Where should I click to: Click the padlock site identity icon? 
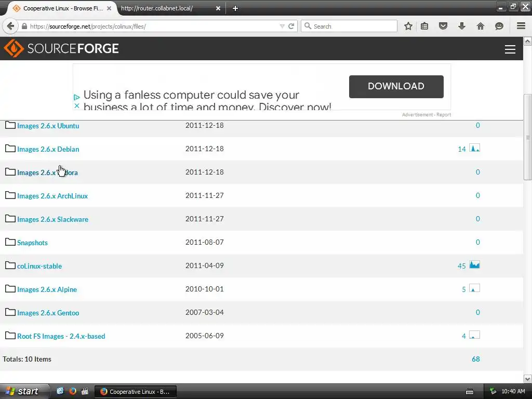pos(24,26)
